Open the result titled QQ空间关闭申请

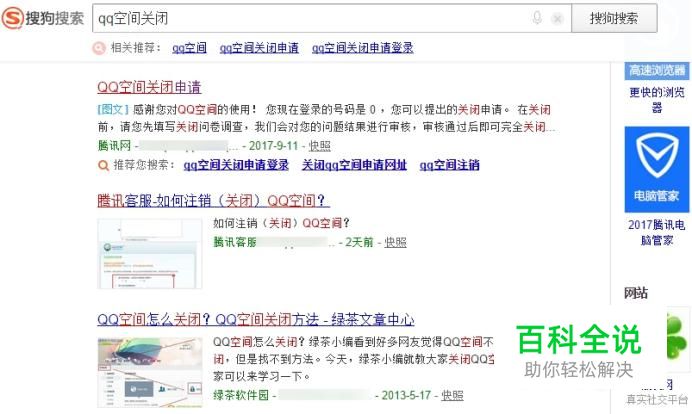tap(149, 87)
